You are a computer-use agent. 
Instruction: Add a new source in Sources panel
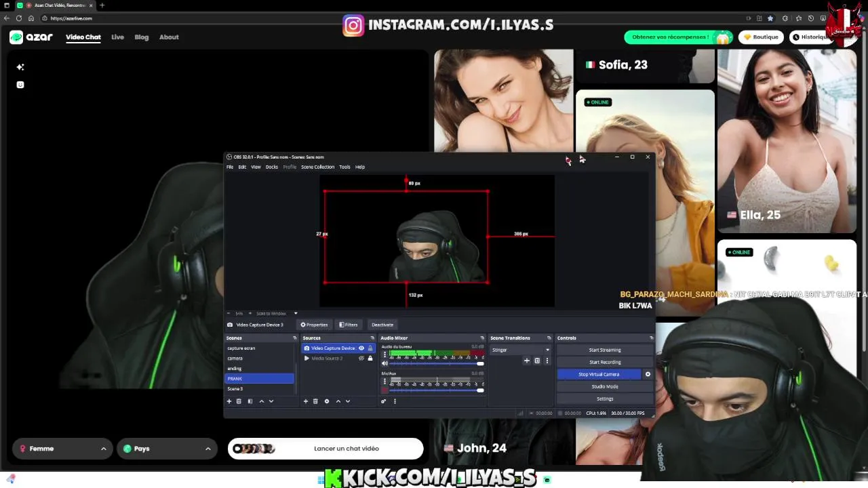click(306, 401)
